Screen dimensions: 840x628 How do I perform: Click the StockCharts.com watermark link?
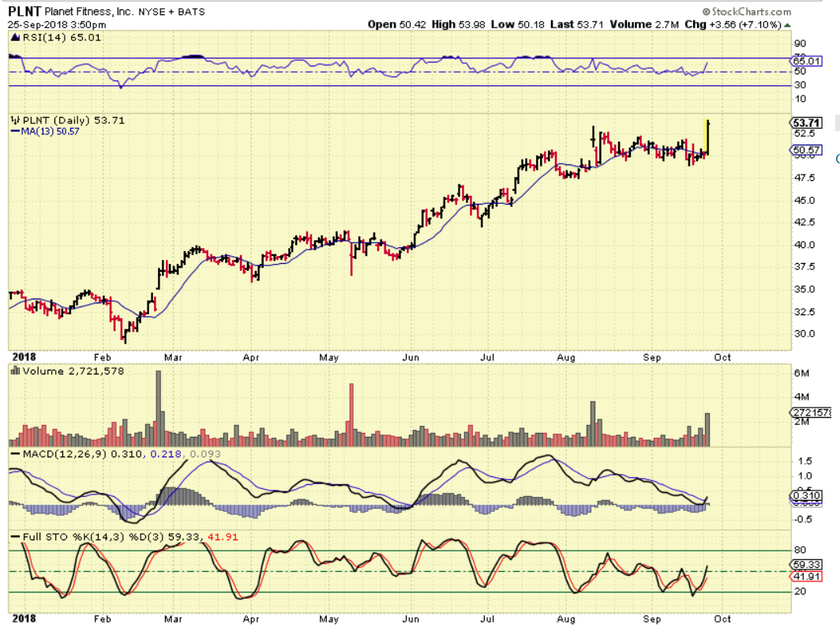pos(747,11)
